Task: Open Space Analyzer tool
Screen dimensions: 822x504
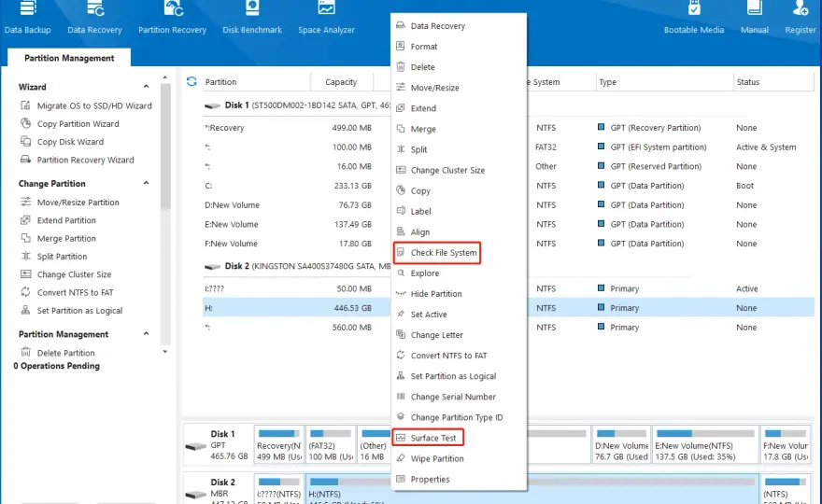Action: pos(326,19)
